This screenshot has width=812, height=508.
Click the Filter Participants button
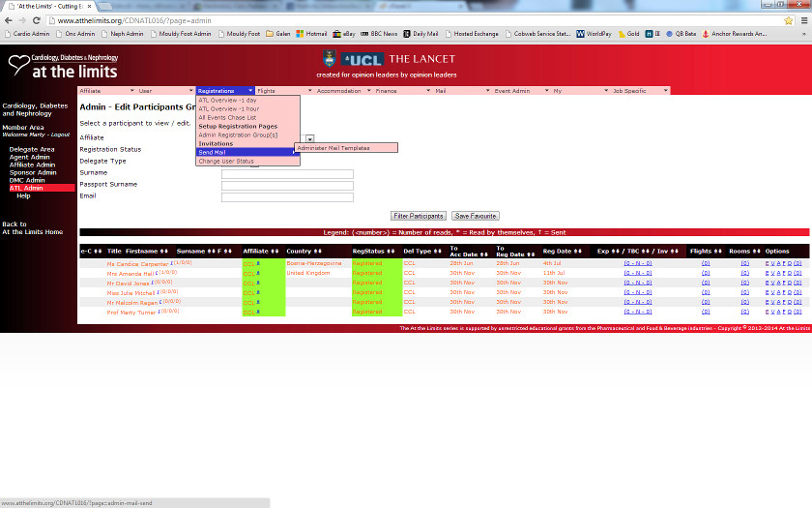[x=419, y=216]
